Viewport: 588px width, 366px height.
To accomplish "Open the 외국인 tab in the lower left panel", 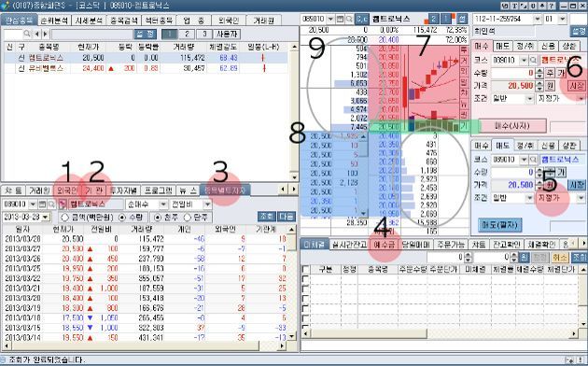I will tap(67, 190).
